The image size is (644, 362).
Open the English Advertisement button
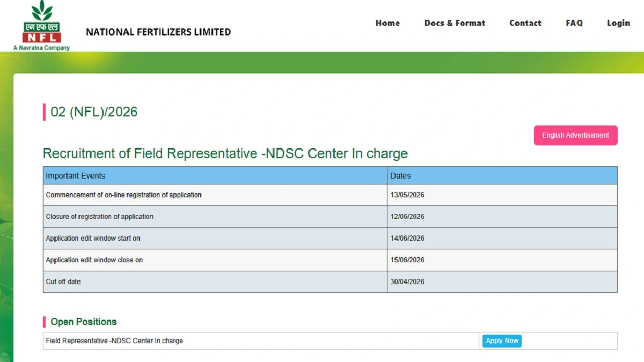point(575,135)
